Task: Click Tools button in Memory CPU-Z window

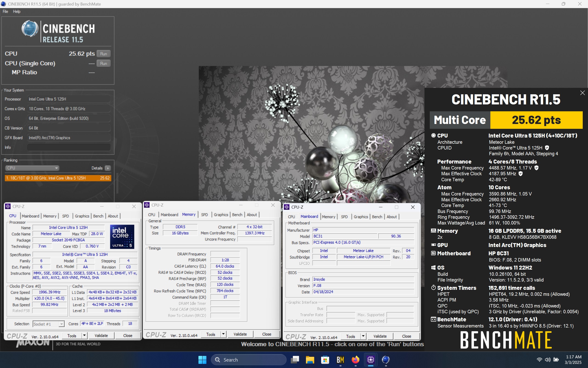Action: click(x=211, y=334)
